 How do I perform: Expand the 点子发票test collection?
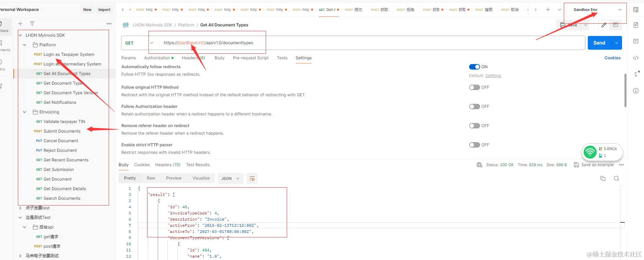tap(20, 208)
